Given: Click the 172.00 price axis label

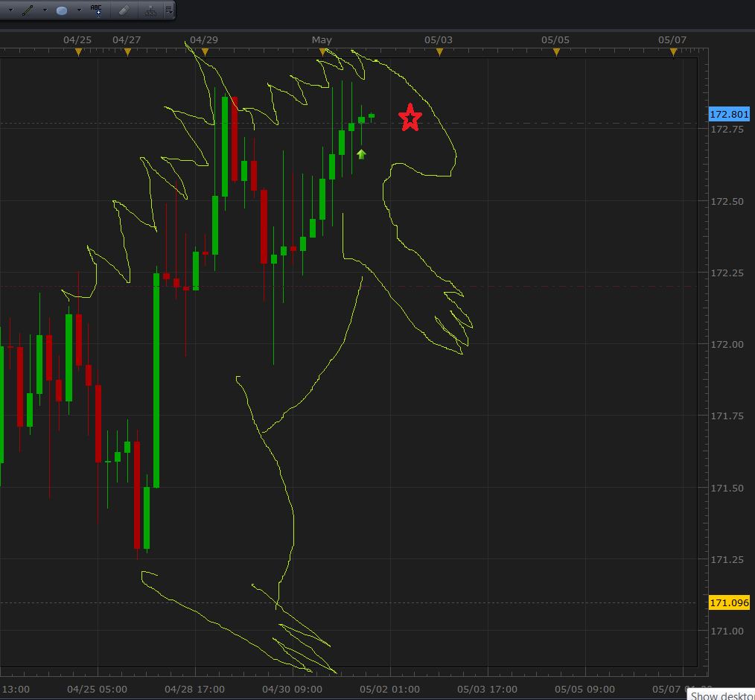Looking at the screenshot, I should pos(727,344).
